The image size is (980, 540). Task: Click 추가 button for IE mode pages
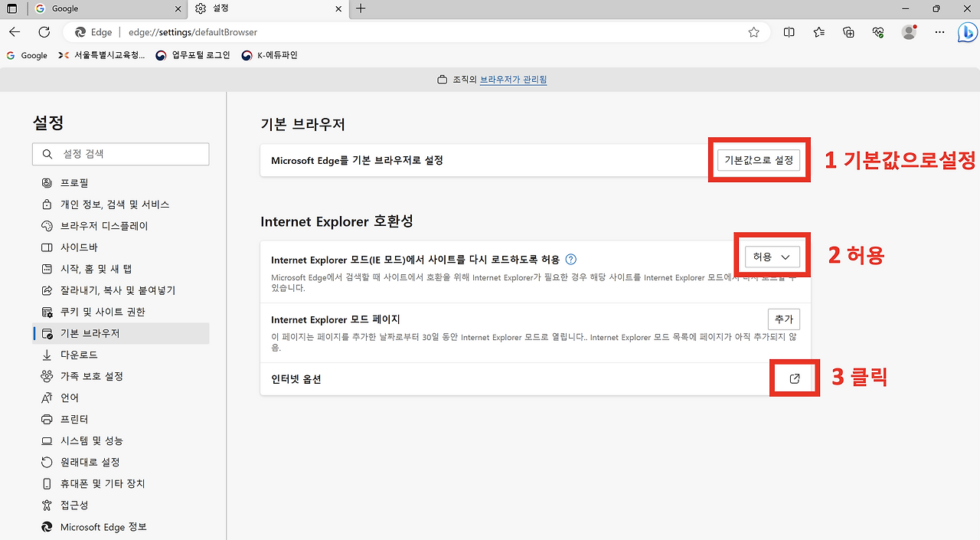(784, 319)
